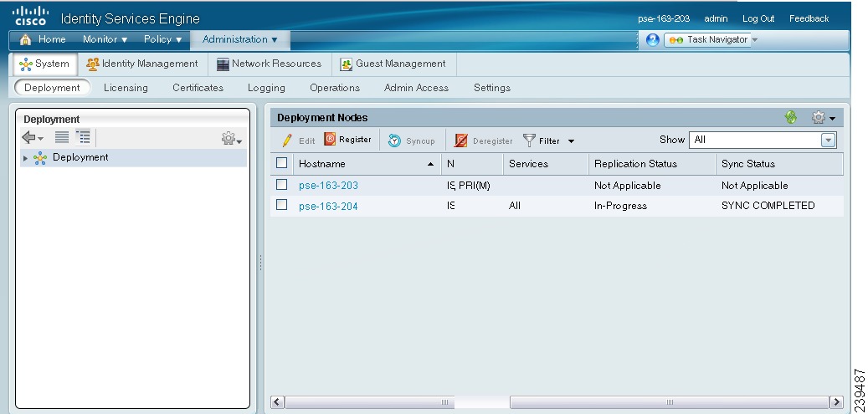Click the horizontal scrollbar right arrow

pyautogui.click(x=836, y=401)
